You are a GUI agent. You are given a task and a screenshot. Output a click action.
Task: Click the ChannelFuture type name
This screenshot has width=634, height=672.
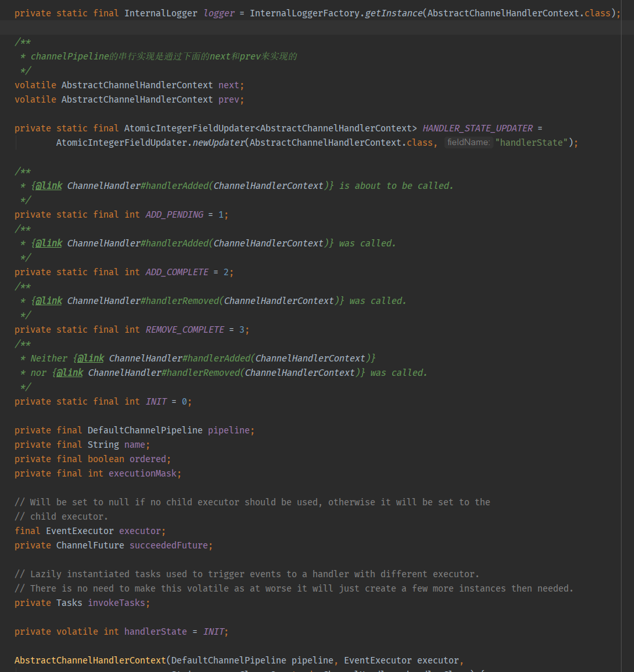(x=90, y=546)
